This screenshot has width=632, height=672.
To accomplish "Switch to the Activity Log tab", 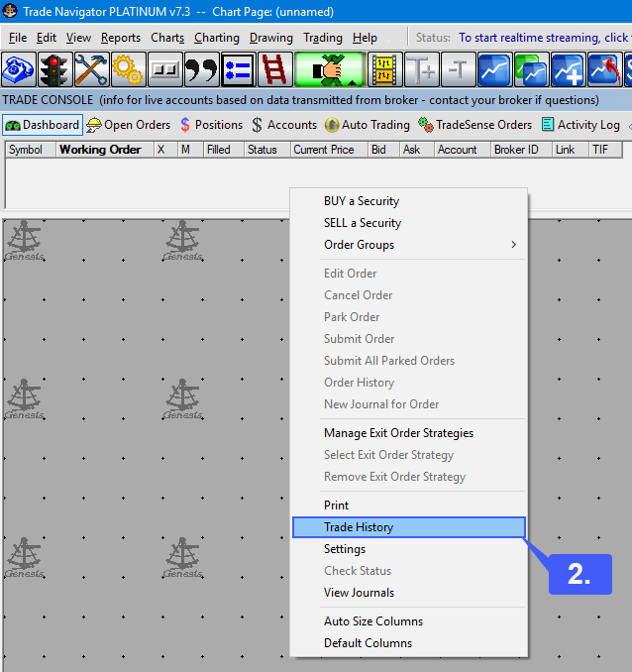I will 580,125.
